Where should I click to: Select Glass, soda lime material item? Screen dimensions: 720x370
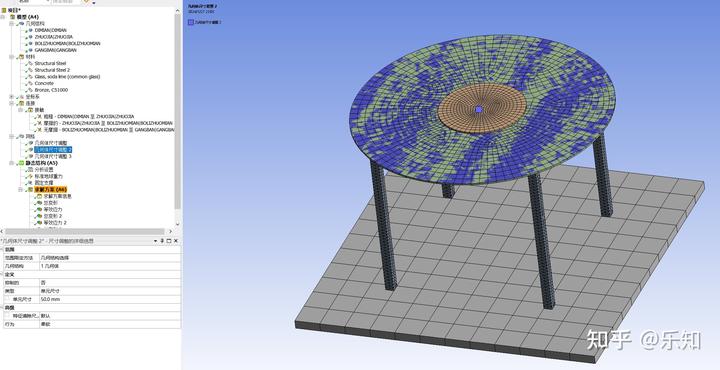67,77
